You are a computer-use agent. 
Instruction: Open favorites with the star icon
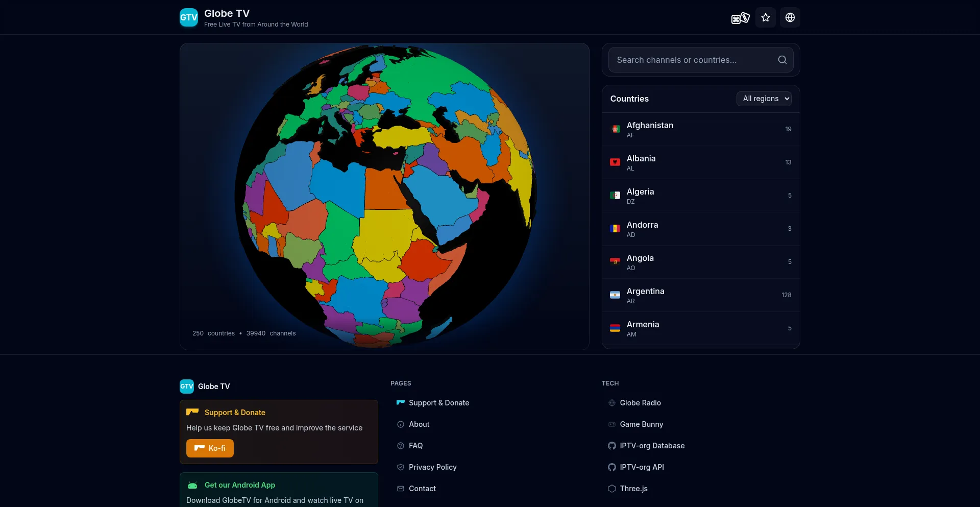765,18
